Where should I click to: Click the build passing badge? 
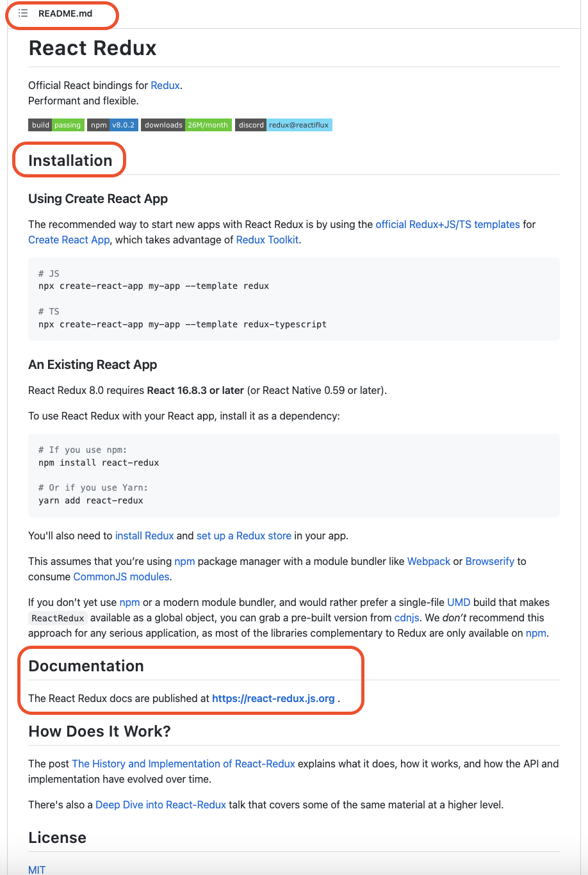click(56, 125)
